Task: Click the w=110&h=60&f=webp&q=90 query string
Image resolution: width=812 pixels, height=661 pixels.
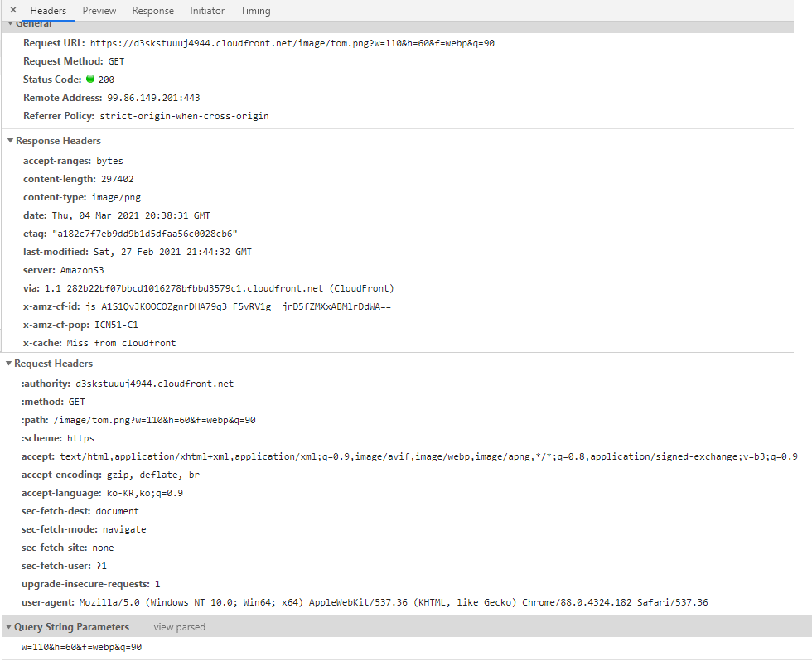Action: [x=81, y=647]
